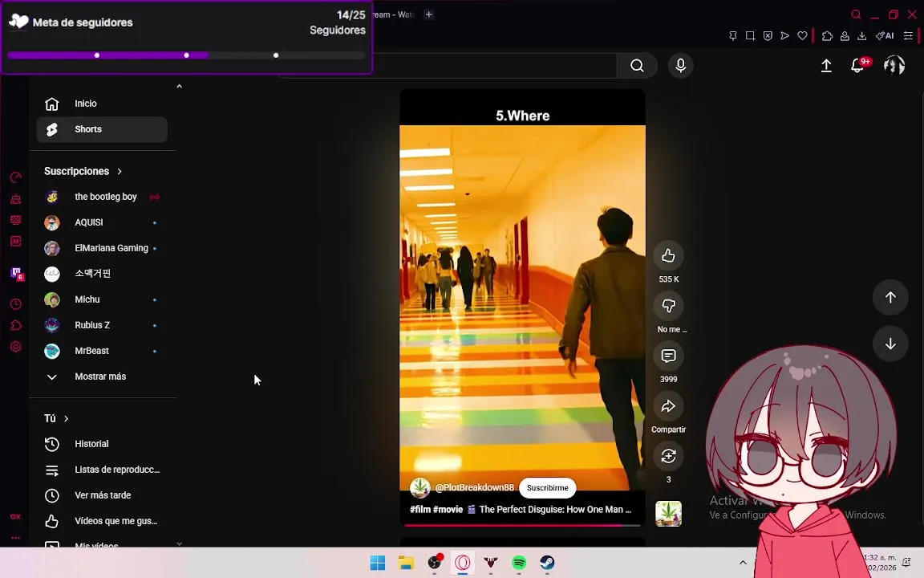Open the upload/create icon in YouTube header
The image size is (924, 578).
point(826,66)
